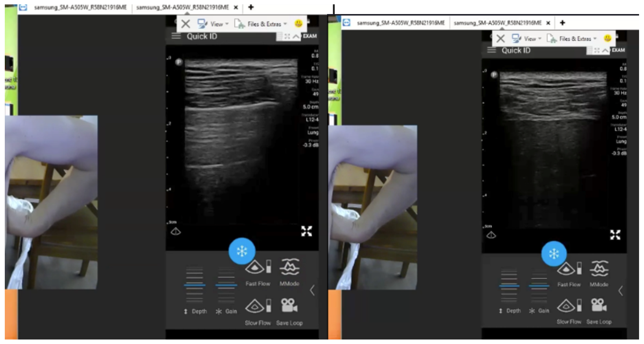
Task: Click the smiley feedback icon in right toolbar
Action: pos(607,38)
